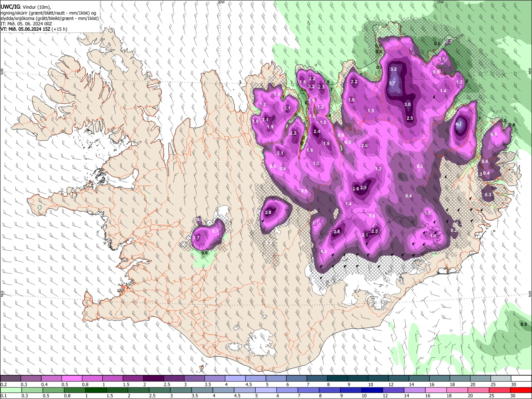532x399 pixels.
Task: Click the '20W' longitude label
Action: click(x=221, y=2)
